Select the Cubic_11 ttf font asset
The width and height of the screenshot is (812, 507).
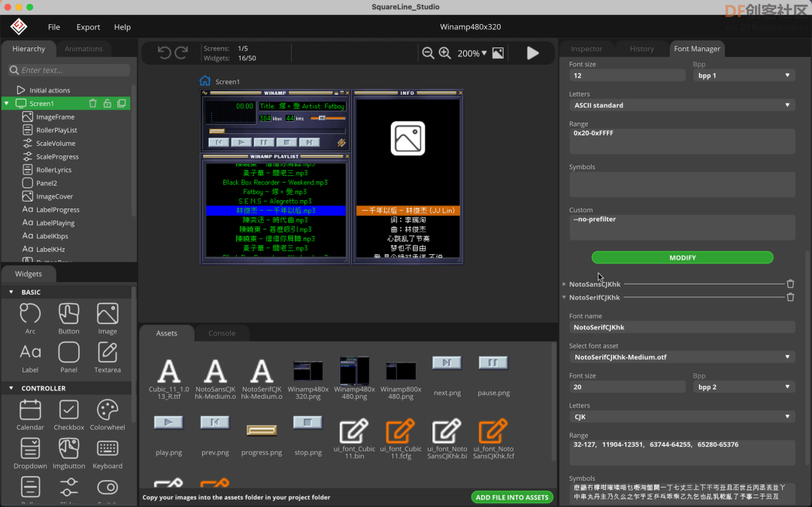click(x=169, y=378)
